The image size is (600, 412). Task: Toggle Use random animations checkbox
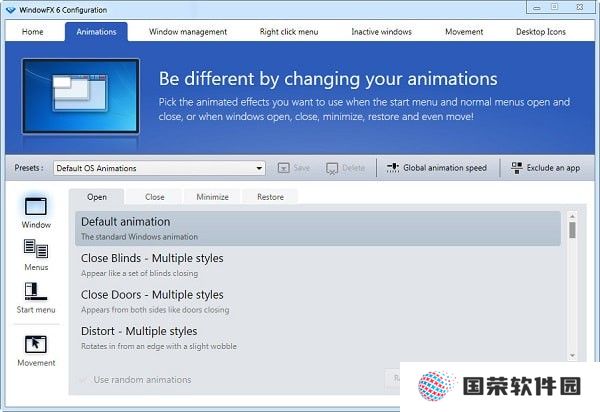(83, 380)
